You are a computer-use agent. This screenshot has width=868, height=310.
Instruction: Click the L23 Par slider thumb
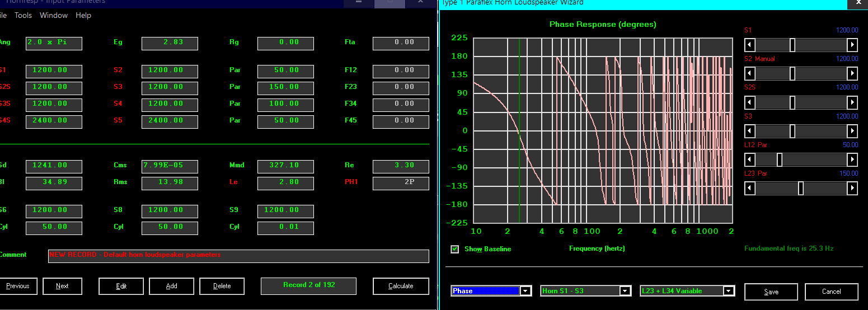(x=801, y=189)
